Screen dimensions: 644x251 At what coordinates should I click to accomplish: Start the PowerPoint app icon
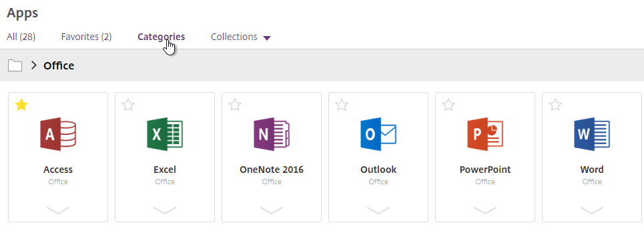click(x=485, y=134)
